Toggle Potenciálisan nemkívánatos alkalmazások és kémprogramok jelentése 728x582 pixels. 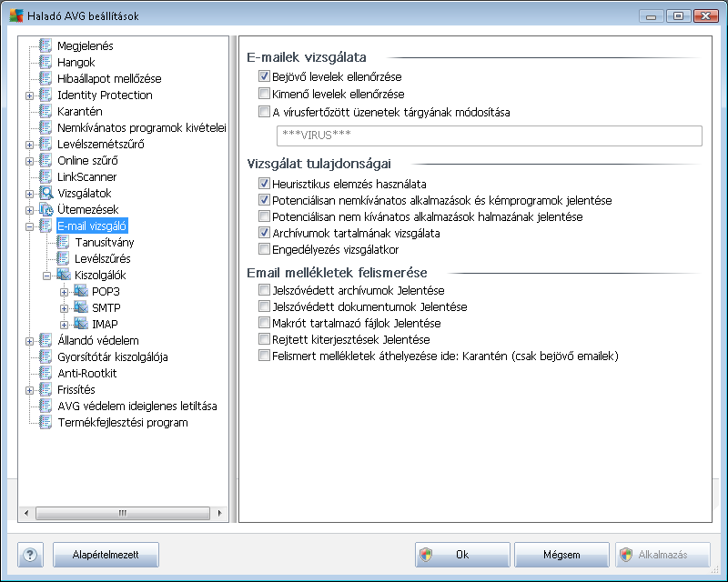point(264,200)
